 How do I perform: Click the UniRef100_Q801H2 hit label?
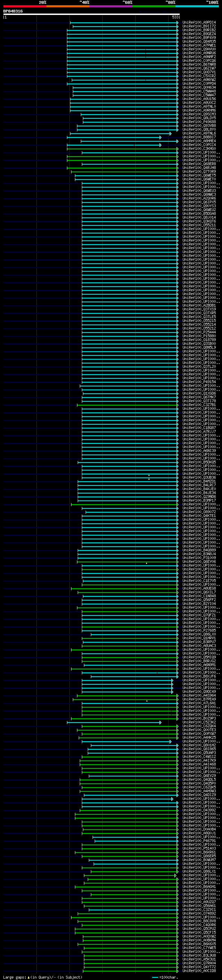(x=199, y=745)
